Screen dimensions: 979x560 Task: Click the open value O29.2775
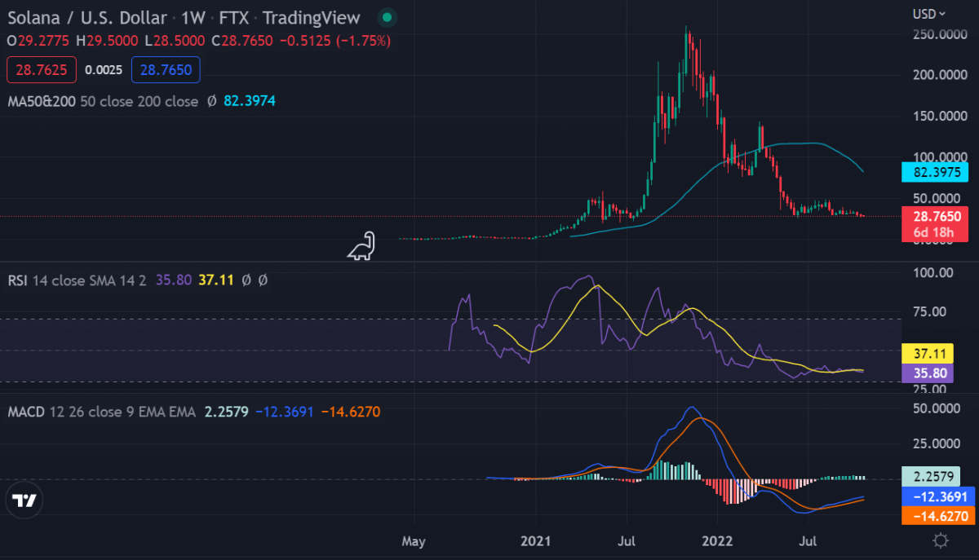coord(38,40)
